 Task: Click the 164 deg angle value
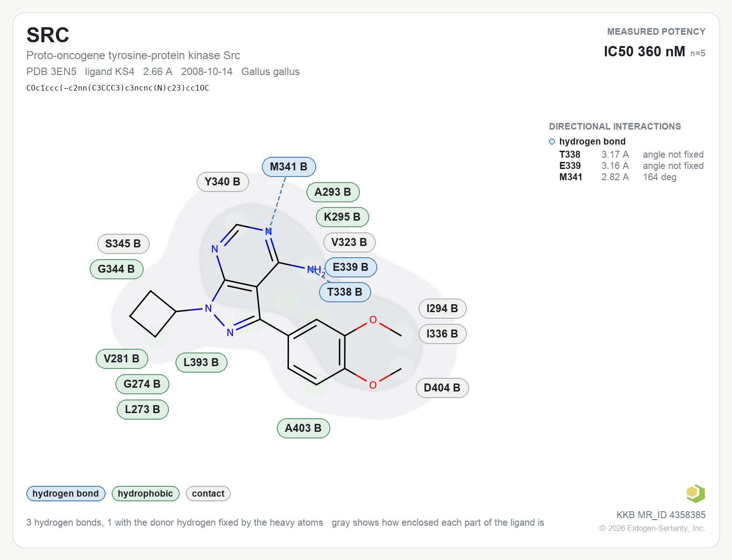[x=660, y=177]
